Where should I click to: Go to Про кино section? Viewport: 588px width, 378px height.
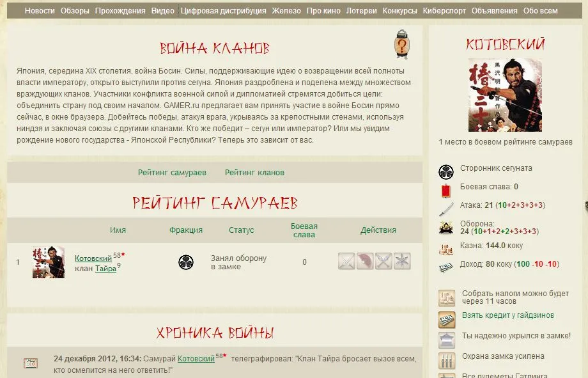[x=323, y=11]
